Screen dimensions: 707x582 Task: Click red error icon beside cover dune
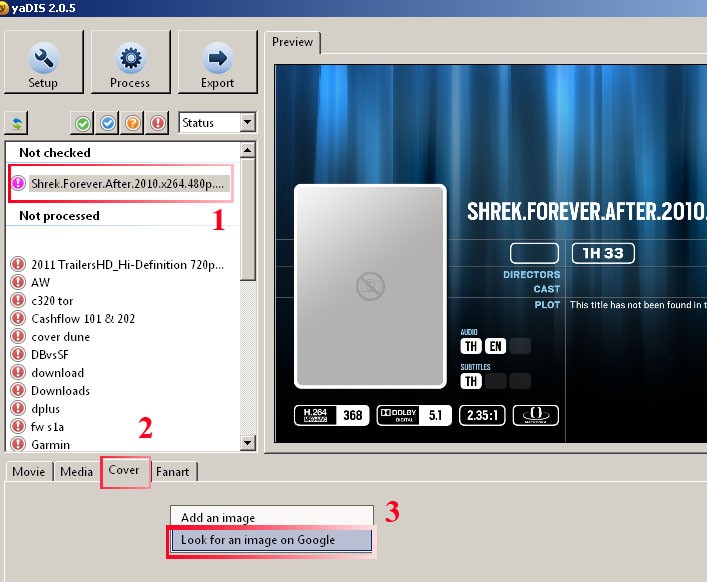coord(18,336)
